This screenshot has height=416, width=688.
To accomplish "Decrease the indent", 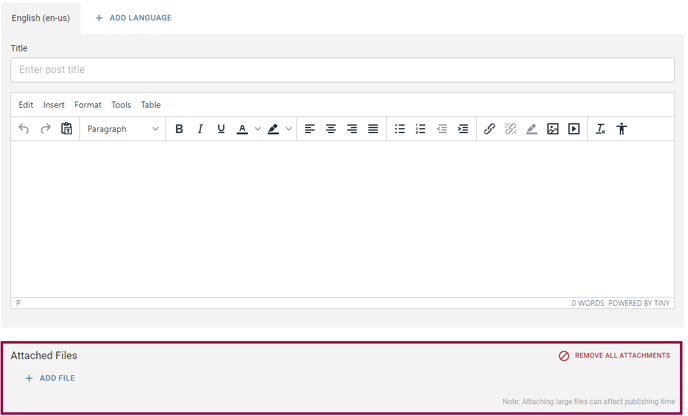I will coord(442,129).
